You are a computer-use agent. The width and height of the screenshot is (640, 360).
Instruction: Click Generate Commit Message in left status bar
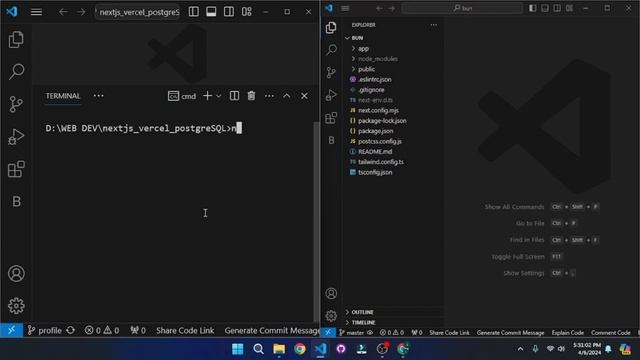coord(272,330)
